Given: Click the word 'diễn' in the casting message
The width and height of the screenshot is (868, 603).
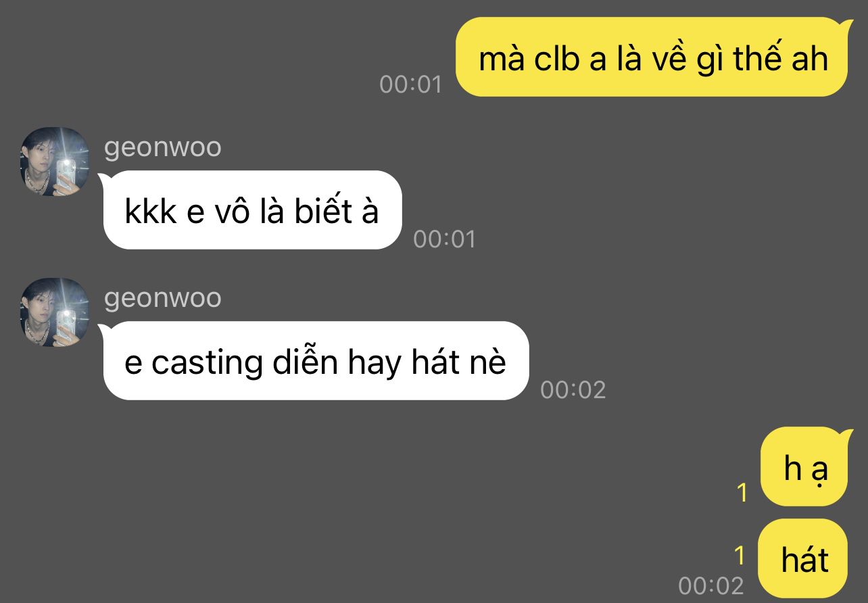Looking at the screenshot, I should tap(305, 362).
